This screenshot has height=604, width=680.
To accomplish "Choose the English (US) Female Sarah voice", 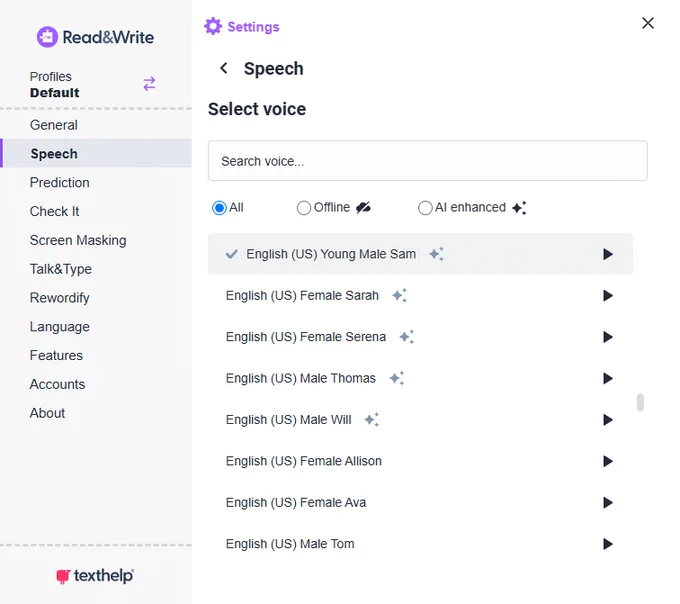I will tap(420, 296).
